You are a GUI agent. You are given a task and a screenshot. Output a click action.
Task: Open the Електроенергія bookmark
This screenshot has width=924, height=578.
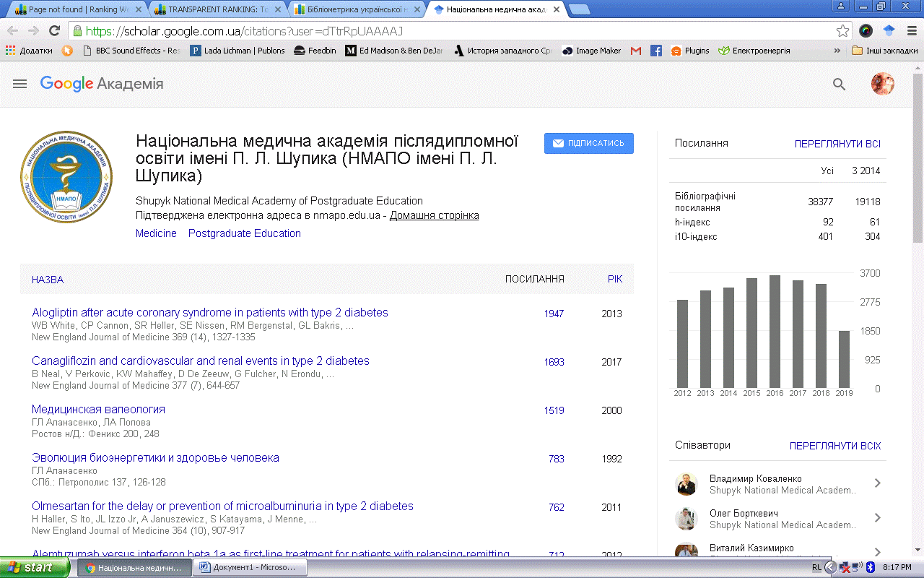754,51
